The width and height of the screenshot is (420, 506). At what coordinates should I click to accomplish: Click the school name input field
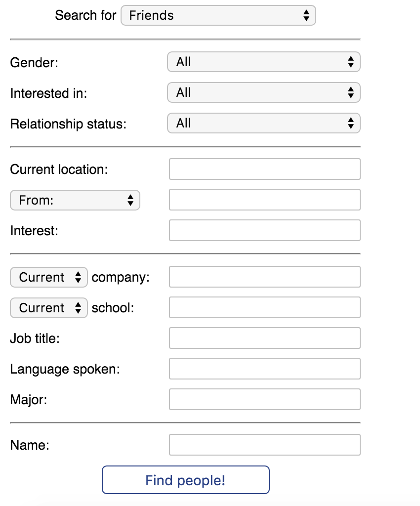(264, 308)
